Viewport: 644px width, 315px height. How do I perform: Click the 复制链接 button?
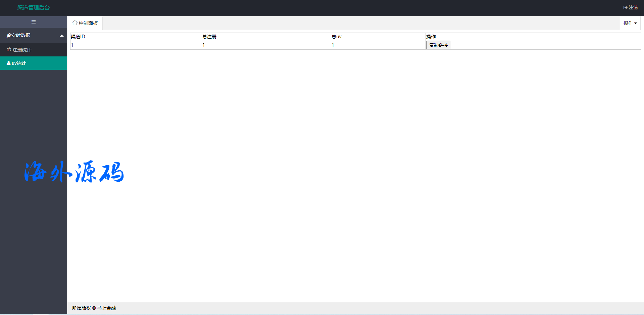coord(438,45)
